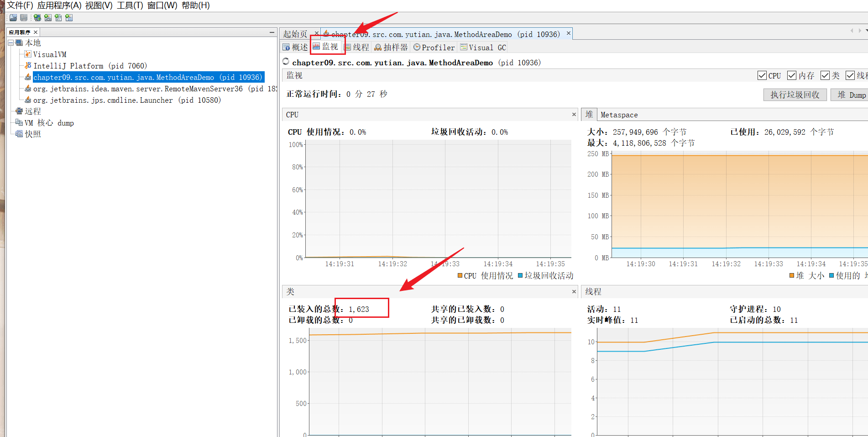Select the VisualVM application icon in tree
The image size is (868, 437).
(x=28, y=54)
